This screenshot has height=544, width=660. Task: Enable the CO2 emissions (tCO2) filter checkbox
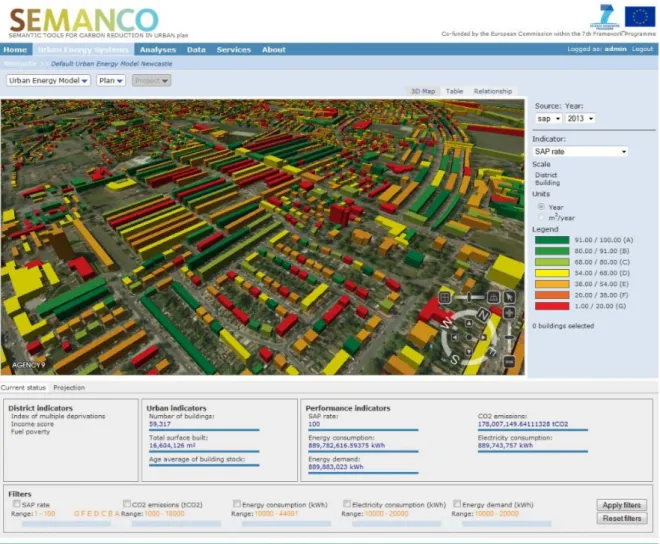click(127, 504)
